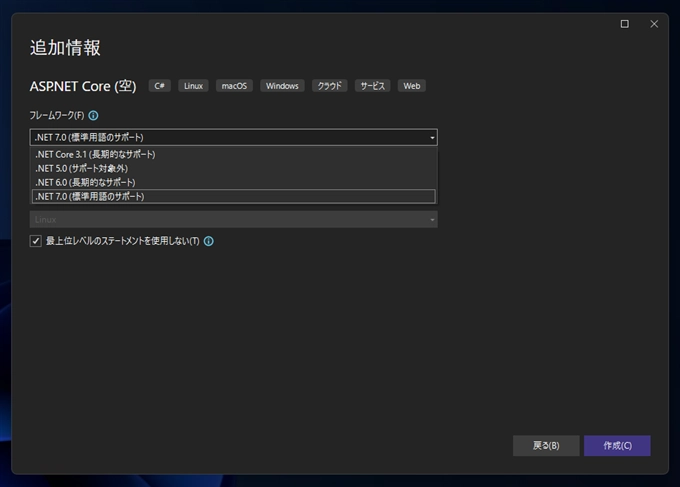Pick .NET 6.0 (長期的なサポート) option

coord(234,182)
